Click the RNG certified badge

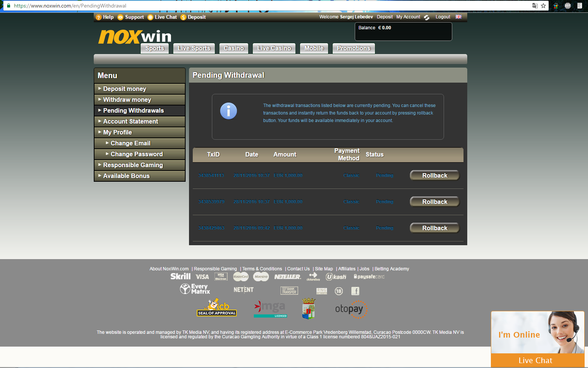click(x=322, y=291)
